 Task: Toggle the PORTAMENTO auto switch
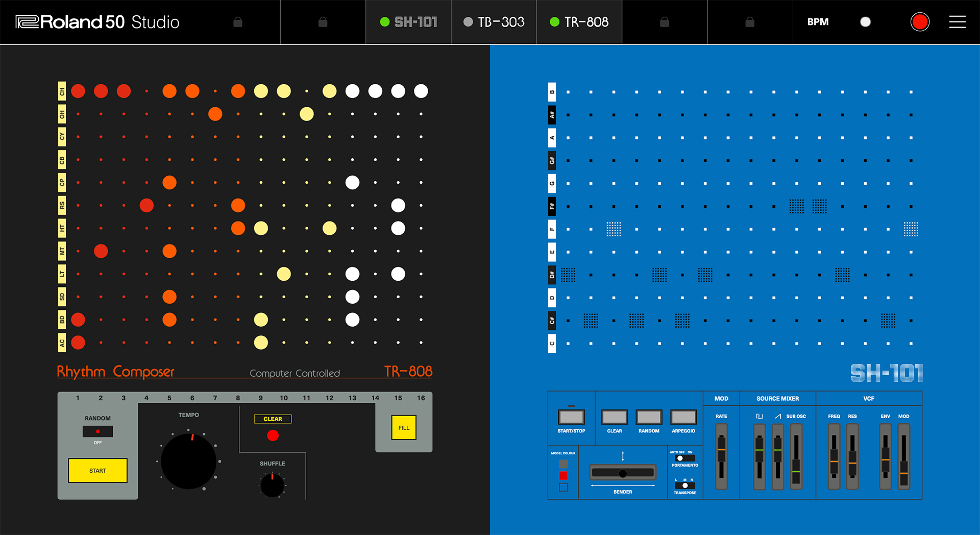pos(685,458)
